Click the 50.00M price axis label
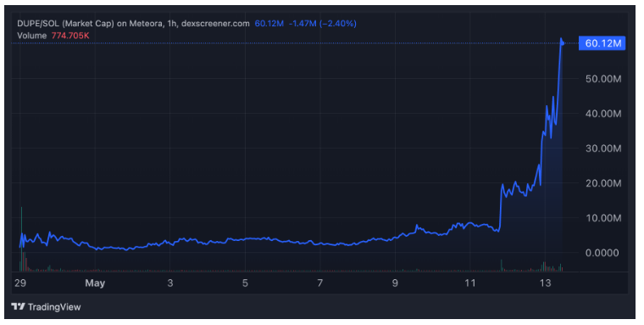The width and height of the screenshot is (644, 325). point(603,79)
